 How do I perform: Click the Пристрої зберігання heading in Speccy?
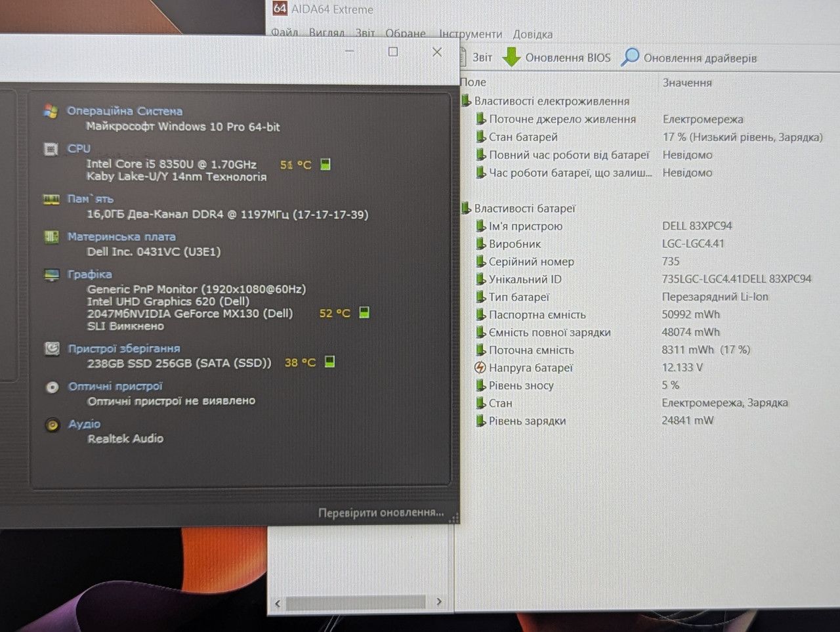124,348
